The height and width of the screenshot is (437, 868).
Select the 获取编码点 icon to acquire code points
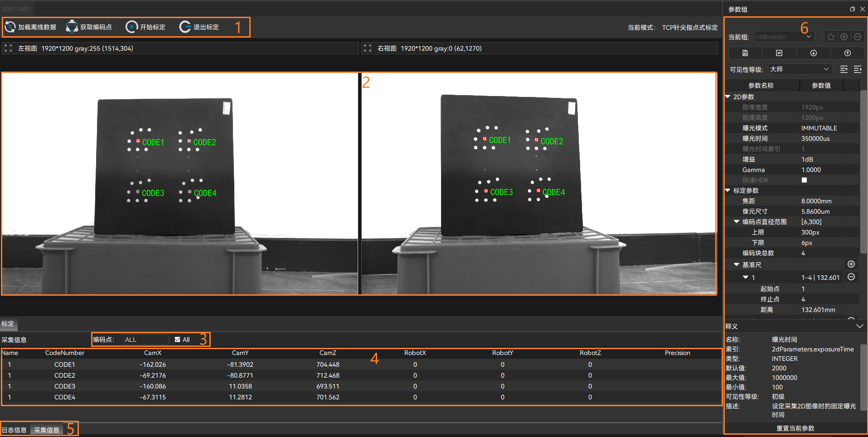click(72, 27)
